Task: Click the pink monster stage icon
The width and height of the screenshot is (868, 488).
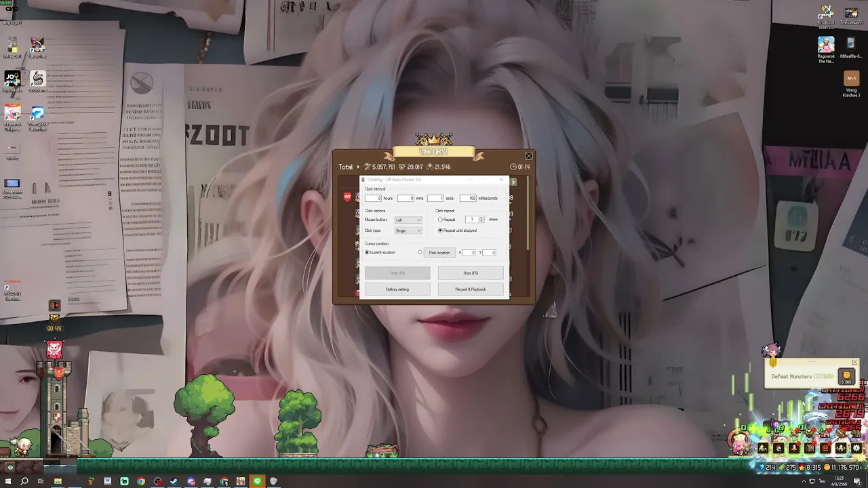Action: [54, 350]
